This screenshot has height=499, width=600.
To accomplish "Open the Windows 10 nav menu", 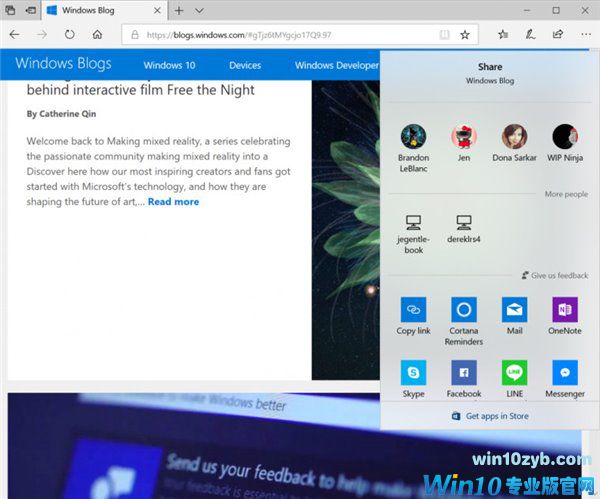I will (170, 65).
